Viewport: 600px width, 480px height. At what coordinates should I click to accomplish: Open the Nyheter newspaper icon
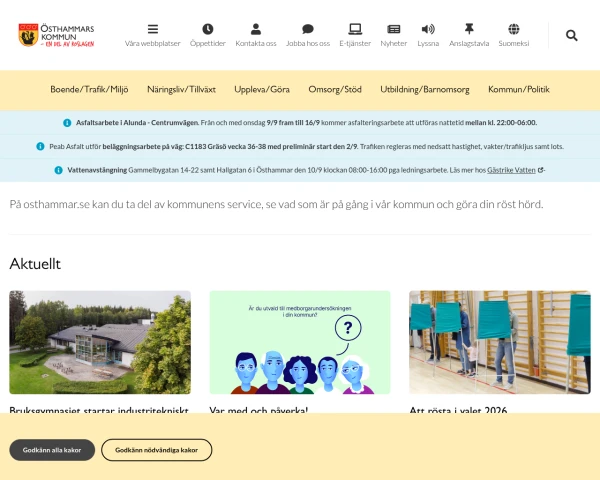pyautogui.click(x=394, y=29)
